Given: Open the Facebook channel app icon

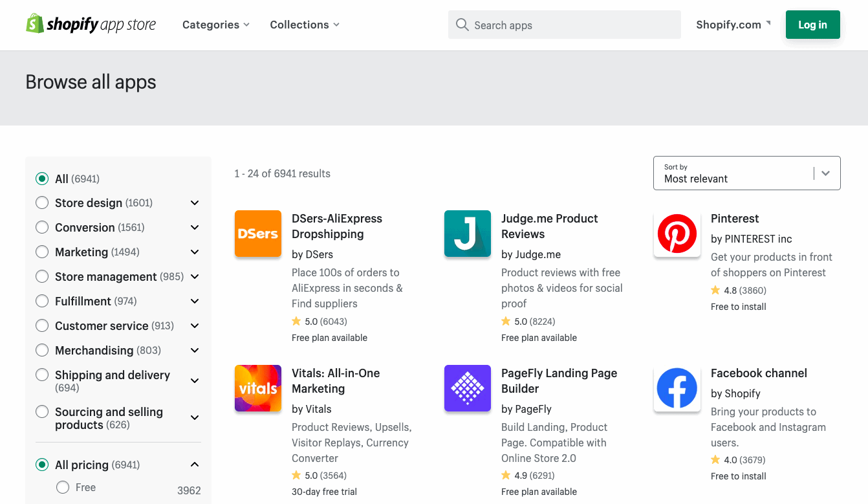Looking at the screenshot, I should [677, 388].
